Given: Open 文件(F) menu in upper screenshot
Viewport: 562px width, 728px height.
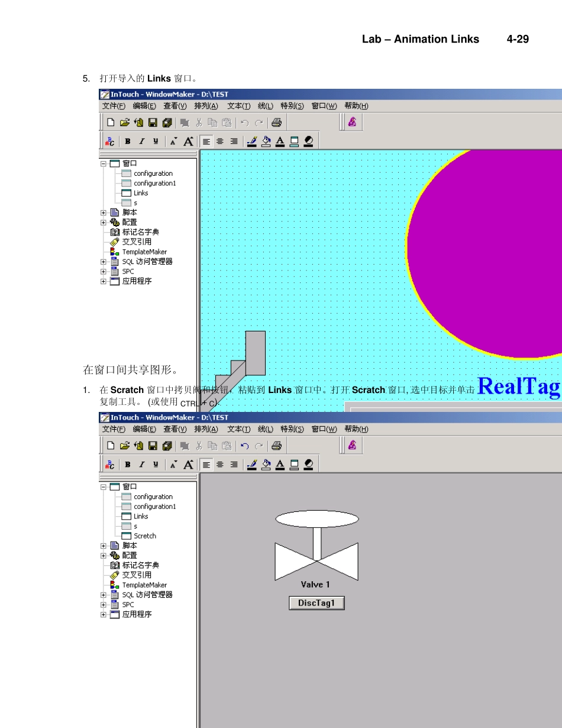Looking at the screenshot, I should [114, 106].
